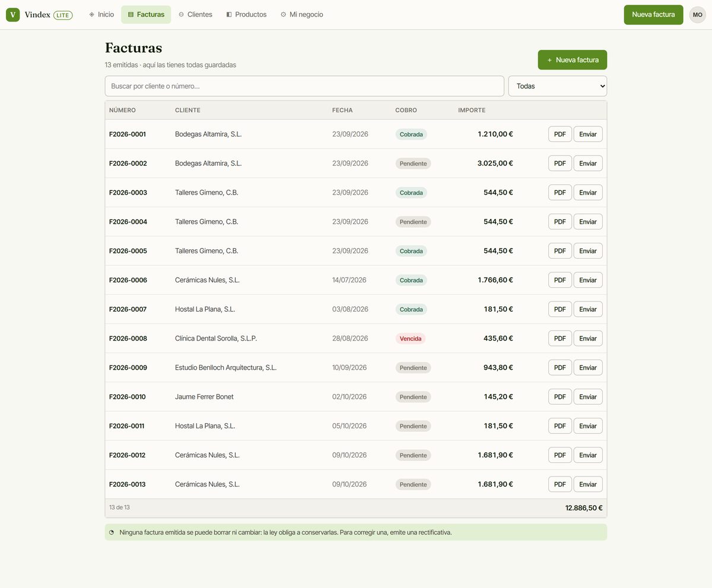
Task: Click the + Nueva factura button below the header
Action: [x=572, y=60]
